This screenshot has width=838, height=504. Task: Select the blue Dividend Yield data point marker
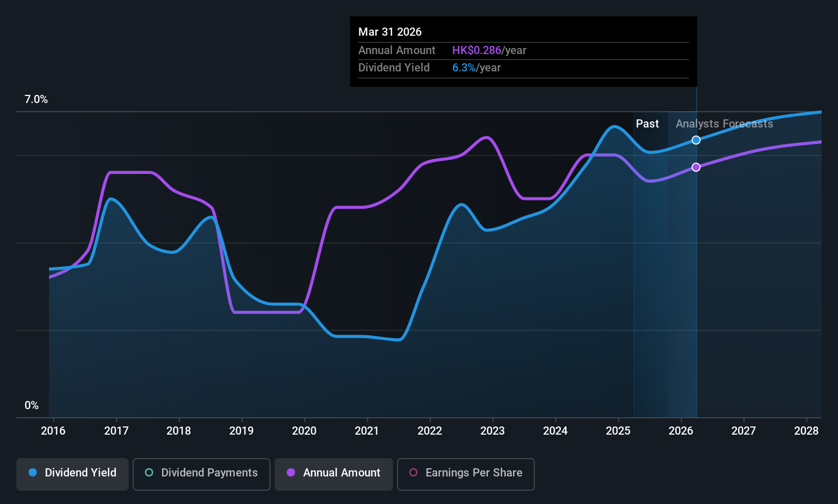click(x=696, y=140)
